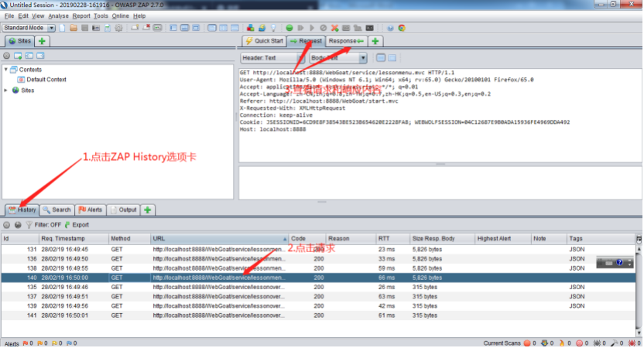Toggle the green break on all requests button
Viewport: 644px width, 348px height.
[289, 28]
